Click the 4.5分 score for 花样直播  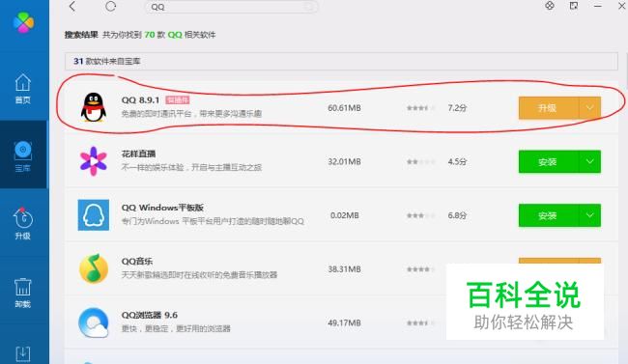457,162
